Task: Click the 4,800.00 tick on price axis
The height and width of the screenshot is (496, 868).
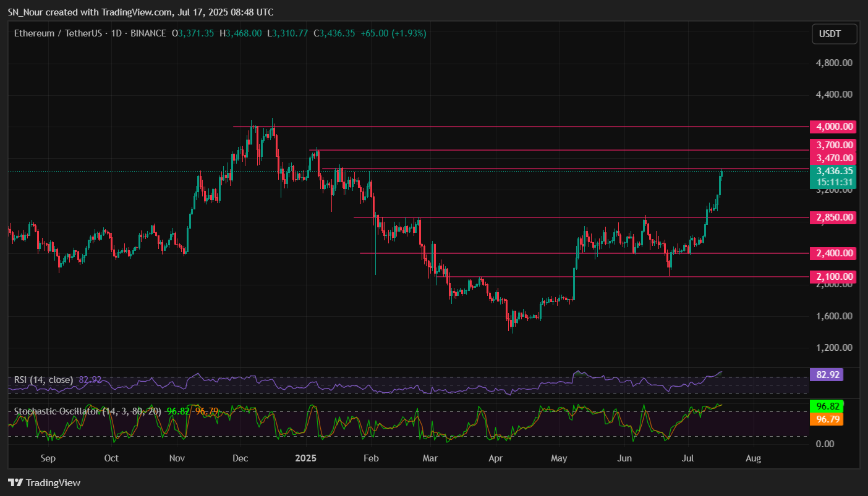Action: tap(833, 63)
